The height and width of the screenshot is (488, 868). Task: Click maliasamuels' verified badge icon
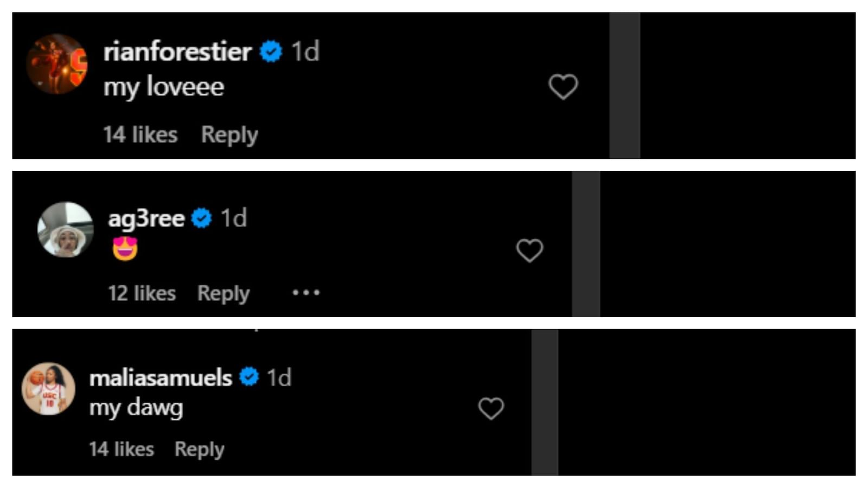[249, 377]
